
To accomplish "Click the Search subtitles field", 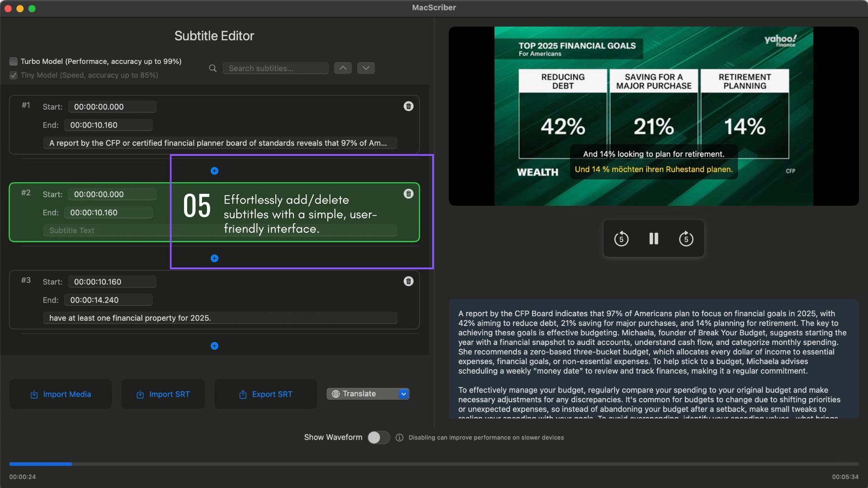I will pos(275,68).
